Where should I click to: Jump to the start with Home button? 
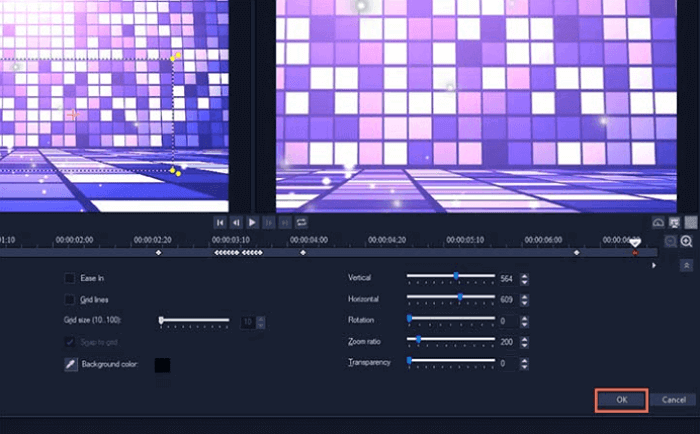pyautogui.click(x=221, y=222)
